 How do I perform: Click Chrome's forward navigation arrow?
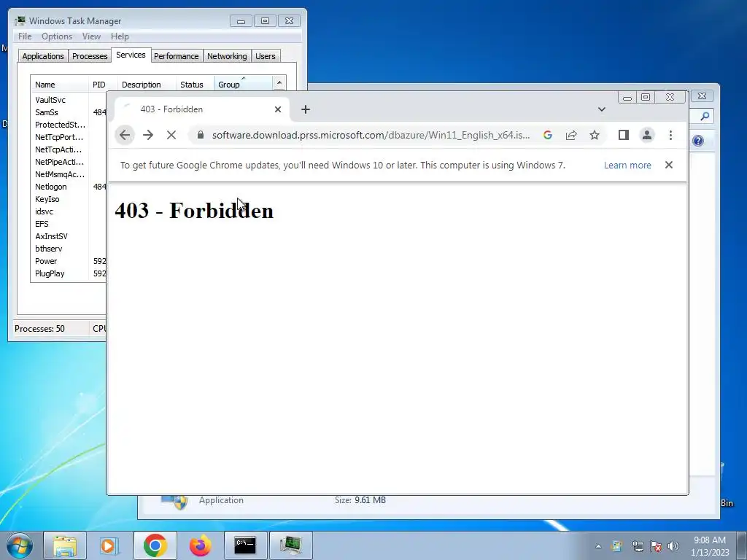click(148, 135)
